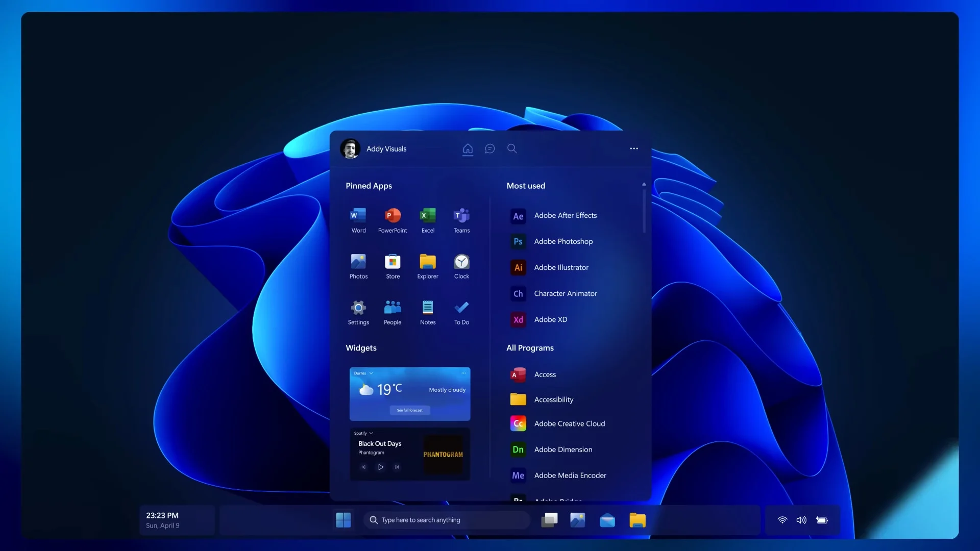Click the Addy Visuals profile name
This screenshot has height=551, width=980.
[x=386, y=149]
